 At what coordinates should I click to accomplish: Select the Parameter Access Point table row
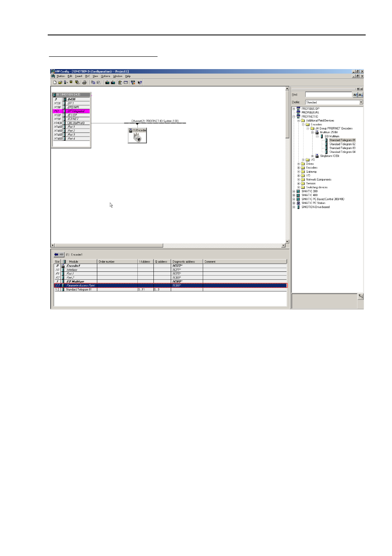click(170, 285)
